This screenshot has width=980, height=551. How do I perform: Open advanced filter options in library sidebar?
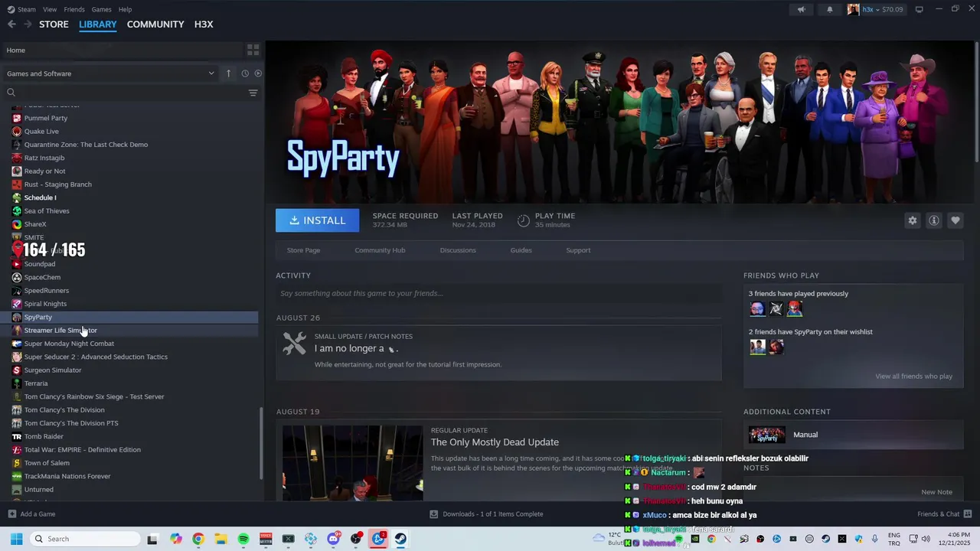[x=253, y=93]
